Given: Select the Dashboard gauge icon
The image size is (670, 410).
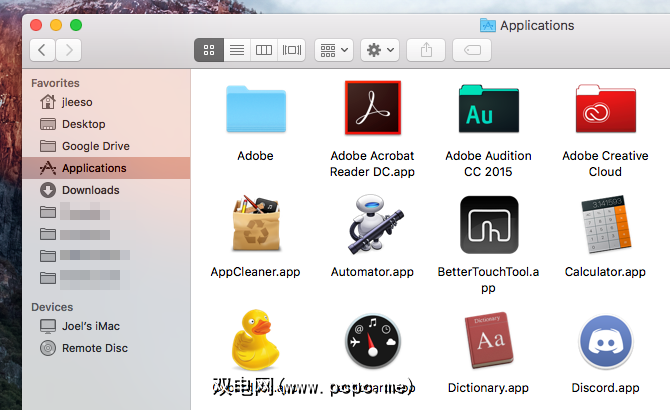Looking at the screenshot, I should 373,341.
